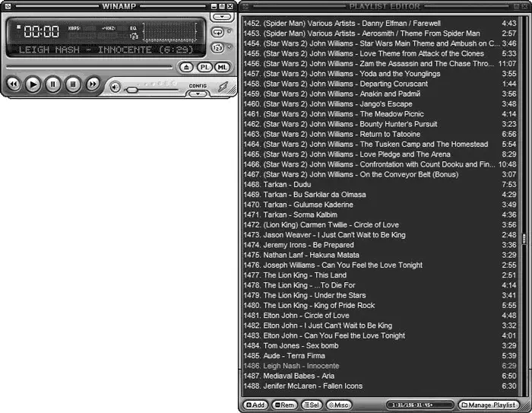Toggle the repeat mode button
This screenshot has width=532, height=413.
click(220, 33)
